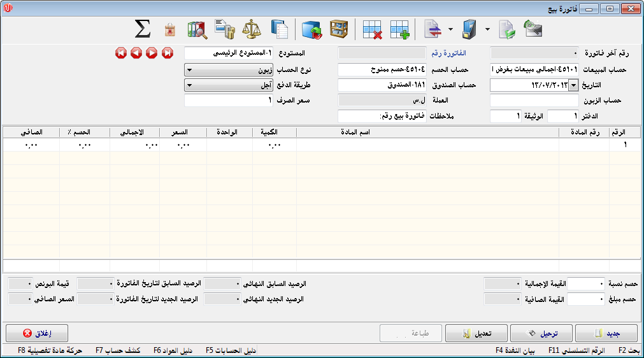The image size is (644, 358).
Task: Click the الدفتر book number field
Action: coord(563,116)
